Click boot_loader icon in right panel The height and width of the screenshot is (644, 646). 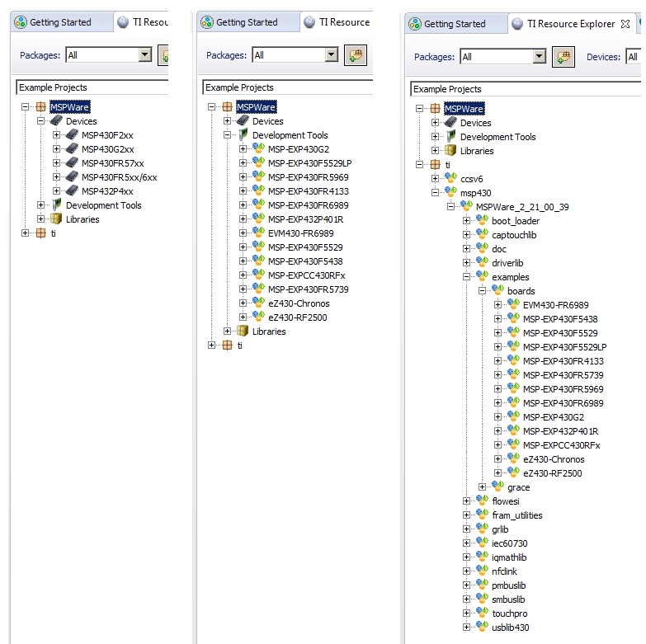click(482, 220)
